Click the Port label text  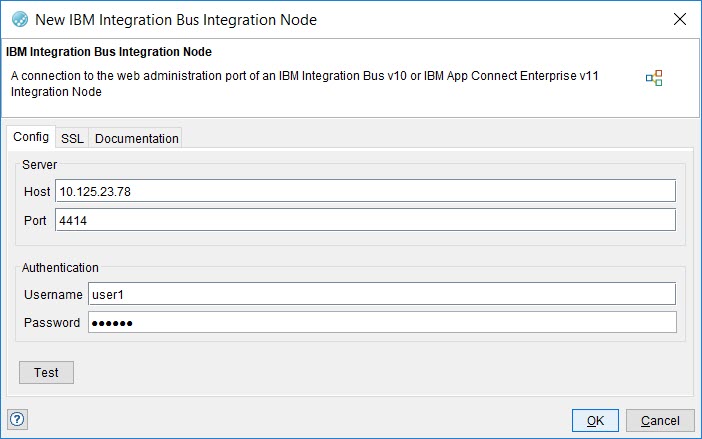click(35, 220)
